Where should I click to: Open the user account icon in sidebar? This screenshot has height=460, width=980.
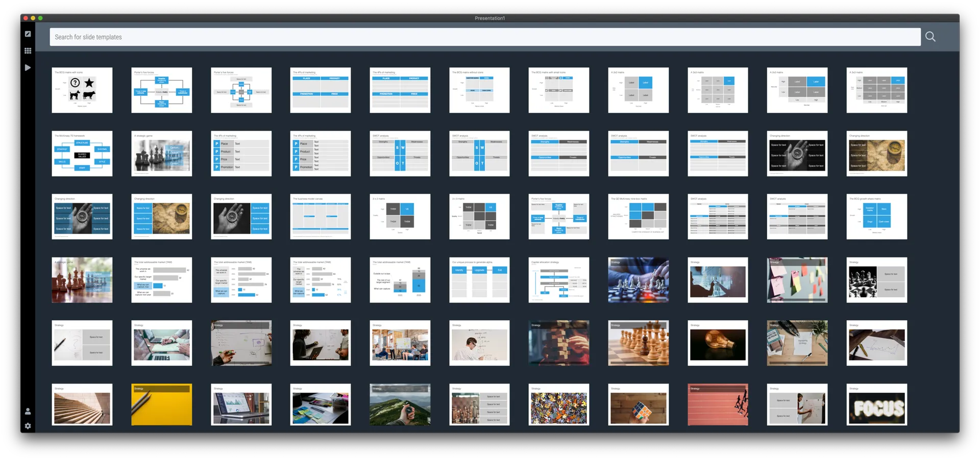pyautogui.click(x=28, y=411)
